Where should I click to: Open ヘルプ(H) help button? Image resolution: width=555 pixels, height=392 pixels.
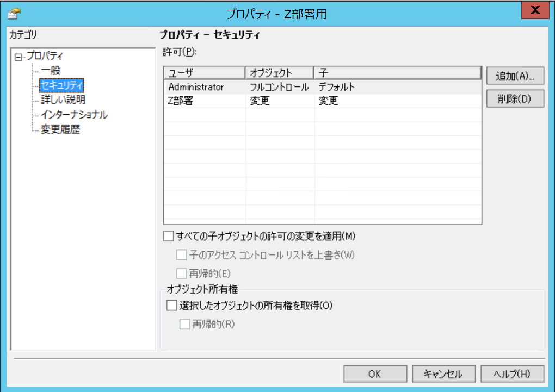point(512,374)
